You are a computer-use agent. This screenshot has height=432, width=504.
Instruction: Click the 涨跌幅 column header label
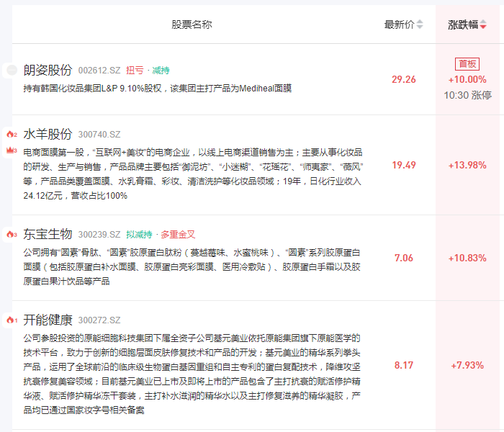click(463, 24)
